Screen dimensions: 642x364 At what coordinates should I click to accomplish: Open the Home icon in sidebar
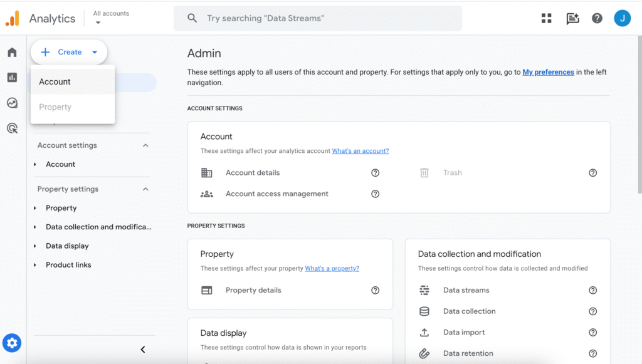[13, 53]
